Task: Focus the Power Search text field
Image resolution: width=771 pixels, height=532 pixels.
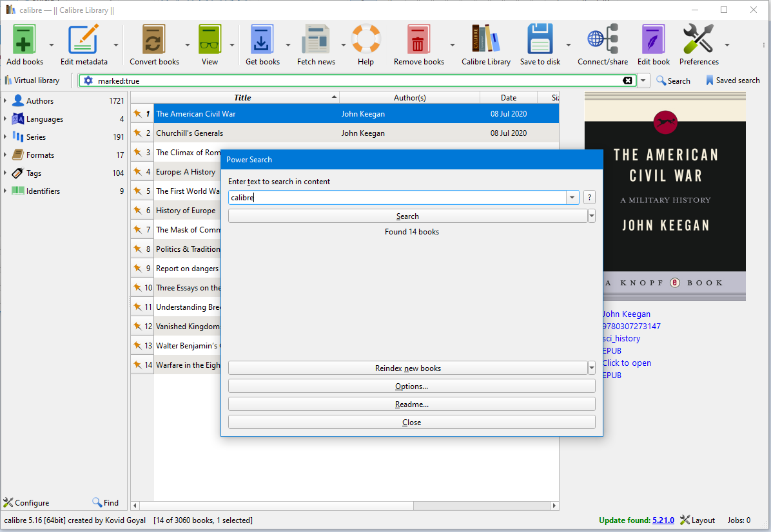Action: coord(397,198)
